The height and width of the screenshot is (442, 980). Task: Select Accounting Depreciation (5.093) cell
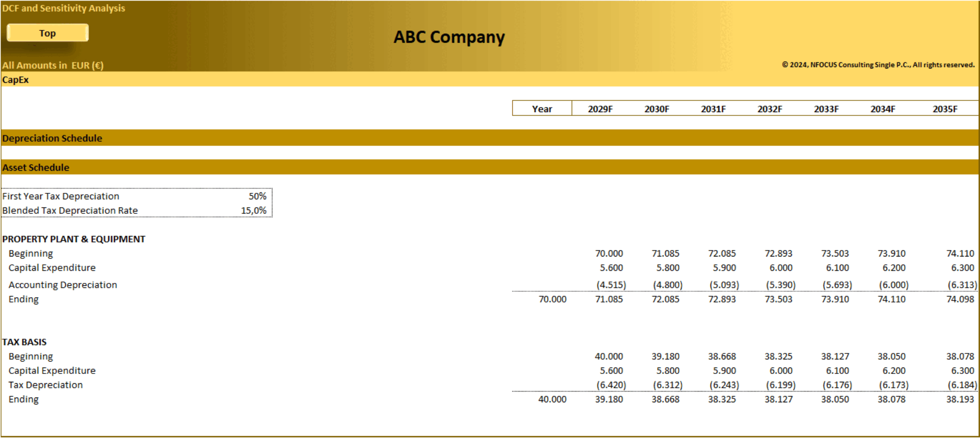pyautogui.click(x=724, y=285)
